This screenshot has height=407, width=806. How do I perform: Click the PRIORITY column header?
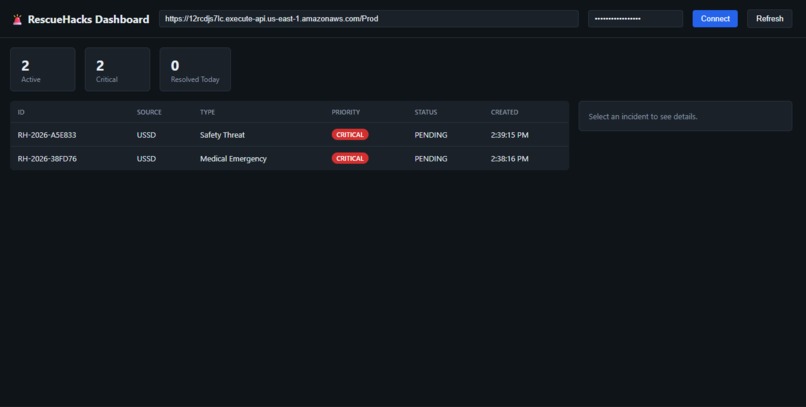(x=345, y=112)
